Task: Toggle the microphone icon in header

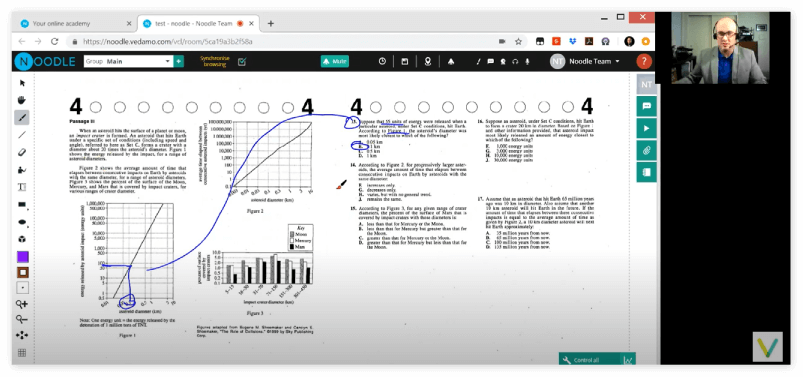Action: pyautogui.click(x=527, y=61)
